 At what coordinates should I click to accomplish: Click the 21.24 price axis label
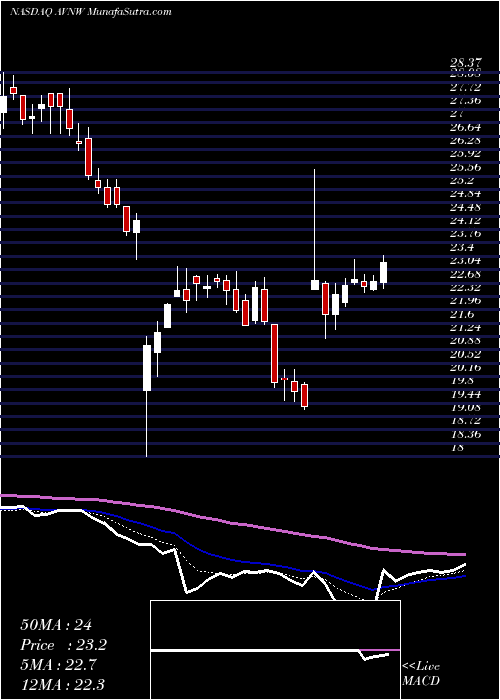pyautogui.click(x=465, y=327)
